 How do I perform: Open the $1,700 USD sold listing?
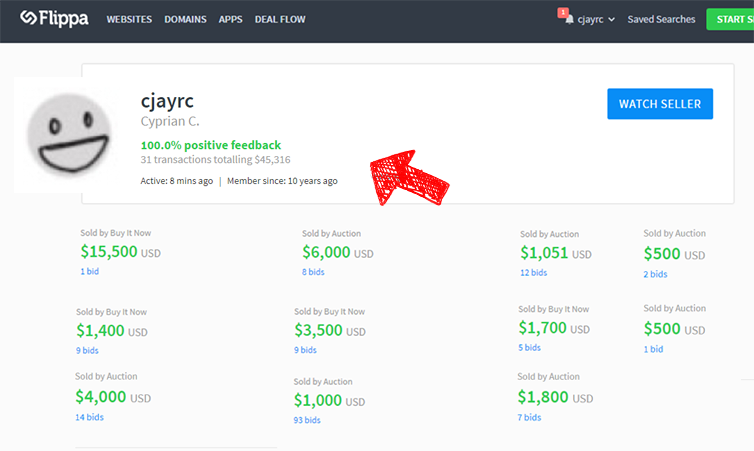click(554, 327)
